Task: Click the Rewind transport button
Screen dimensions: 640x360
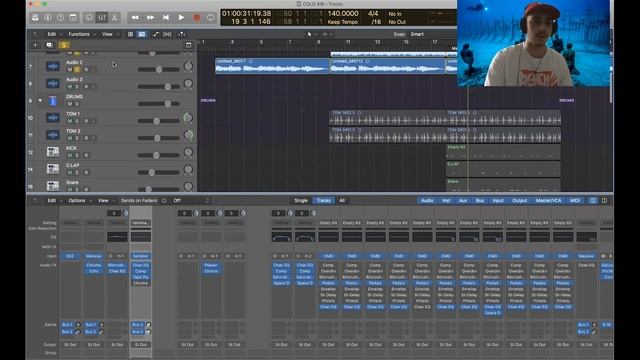Action: click(135, 18)
